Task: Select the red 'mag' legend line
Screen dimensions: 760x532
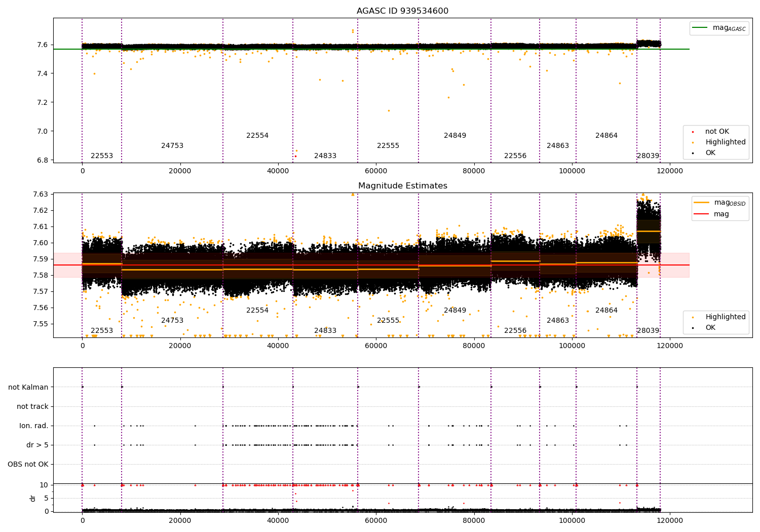Action: click(x=701, y=214)
